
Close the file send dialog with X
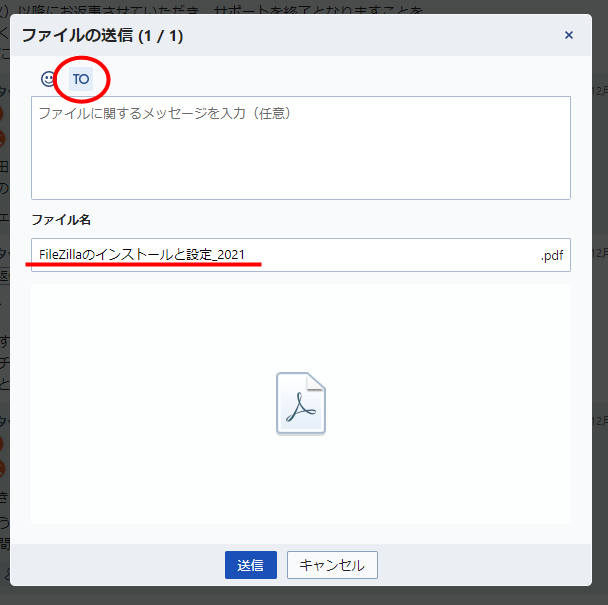coord(569,35)
